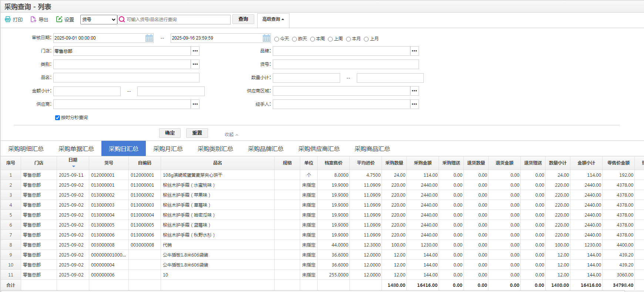
Task: Toggle the 按时分秒查询 checkbox
Action: pos(57,118)
